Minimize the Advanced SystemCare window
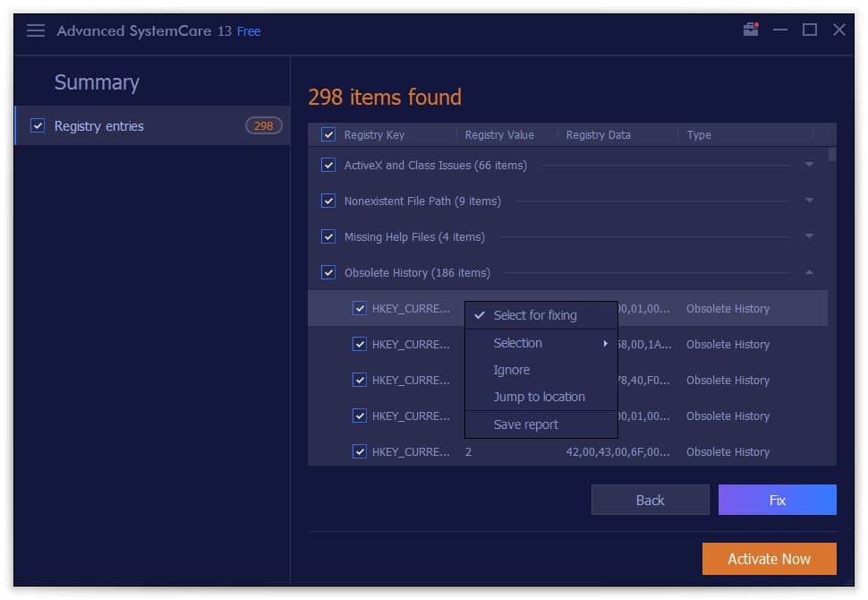This screenshot has width=868, height=600. (780, 30)
